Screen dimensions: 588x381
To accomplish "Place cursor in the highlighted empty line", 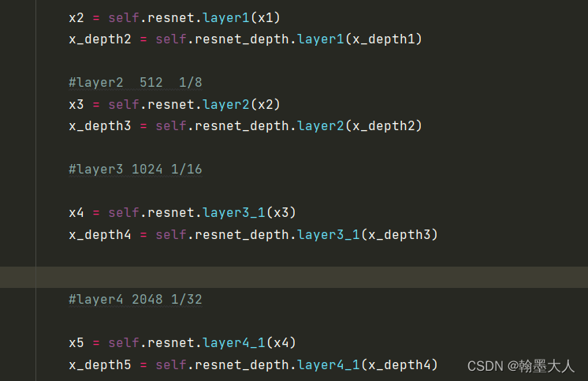I will point(294,277).
